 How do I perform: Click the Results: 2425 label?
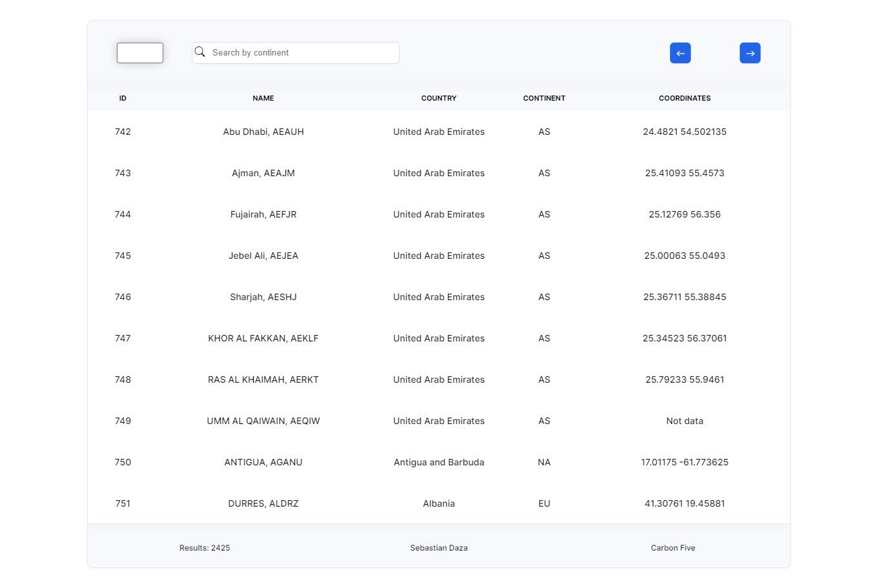coord(204,547)
